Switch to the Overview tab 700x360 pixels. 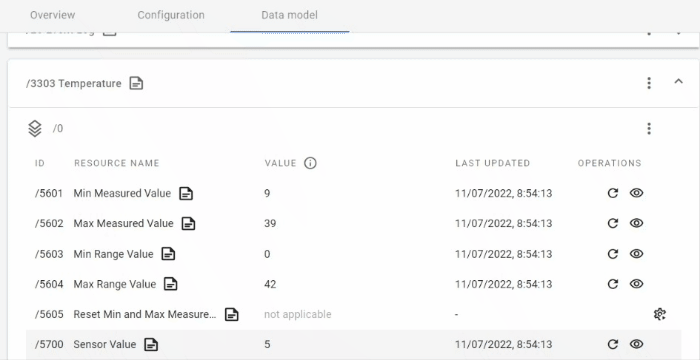click(53, 15)
